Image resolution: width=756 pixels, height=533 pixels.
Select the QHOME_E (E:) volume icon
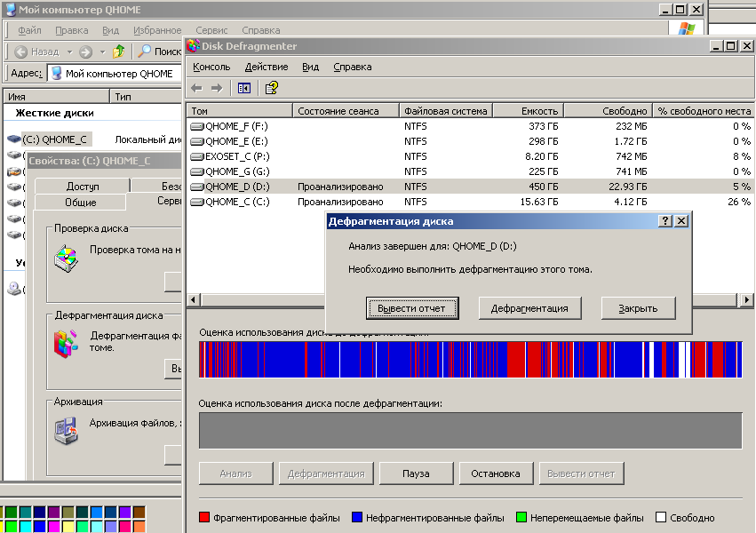point(197,141)
